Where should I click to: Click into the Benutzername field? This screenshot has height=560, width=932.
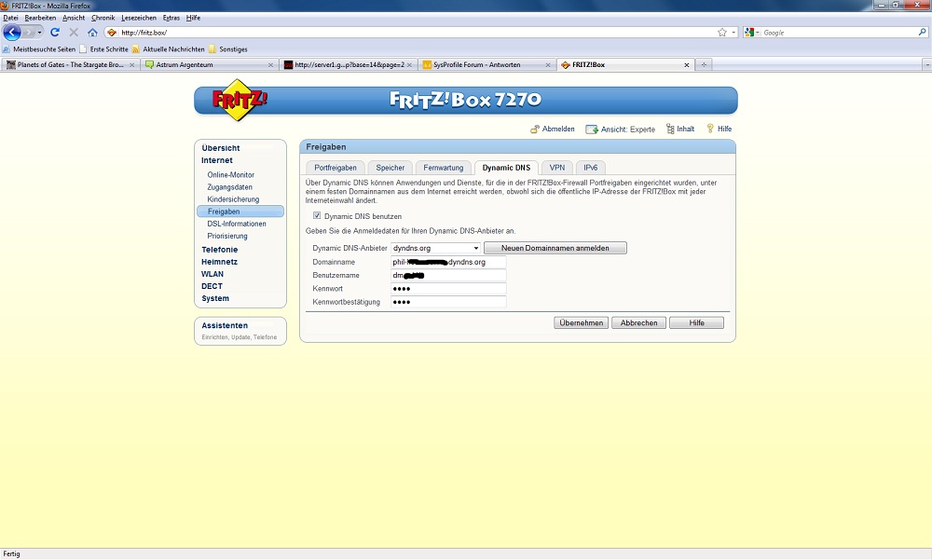point(448,275)
